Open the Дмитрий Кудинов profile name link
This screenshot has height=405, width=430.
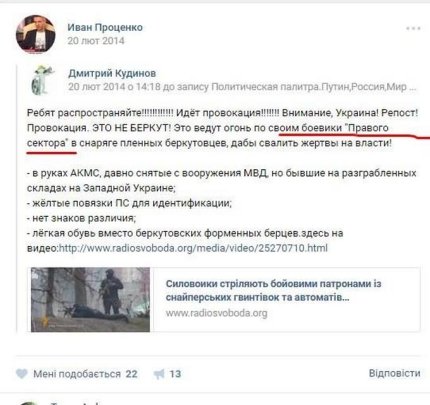pyautogui.click(x=112, y=73)
